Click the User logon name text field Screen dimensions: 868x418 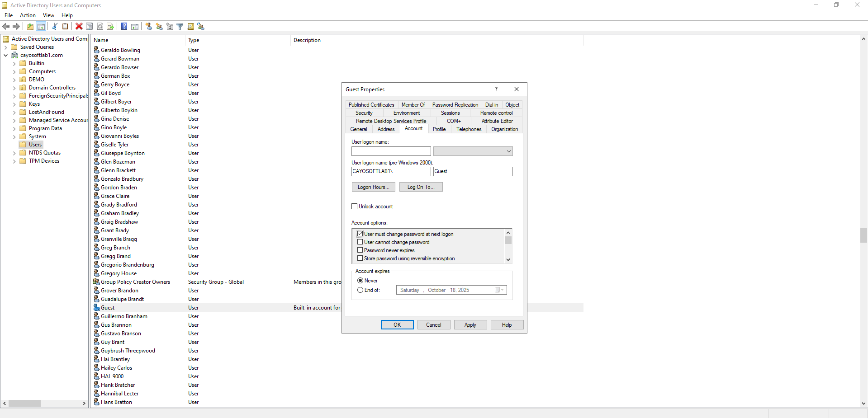pos(391,151)
